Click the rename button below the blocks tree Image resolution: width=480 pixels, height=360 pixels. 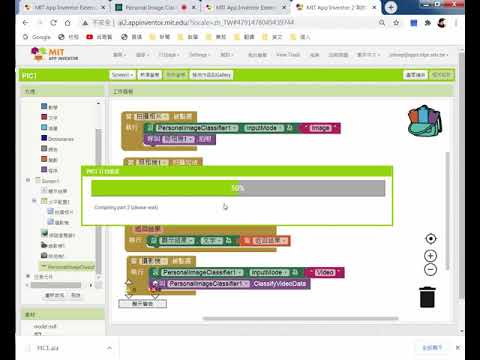pyautogui.click(x=55, y=295)
